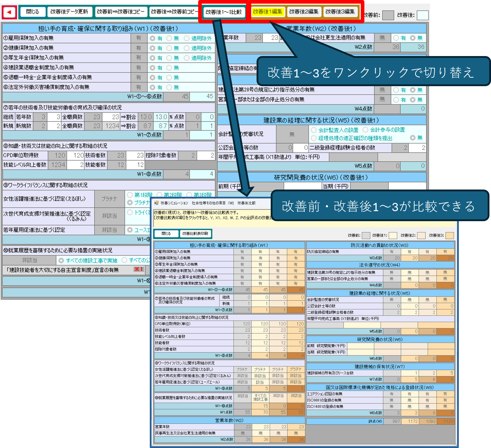Click the comparison window title bar icon
Viewport: 491px width, 448px height.
pyautogui.click(x=156, y=203)
